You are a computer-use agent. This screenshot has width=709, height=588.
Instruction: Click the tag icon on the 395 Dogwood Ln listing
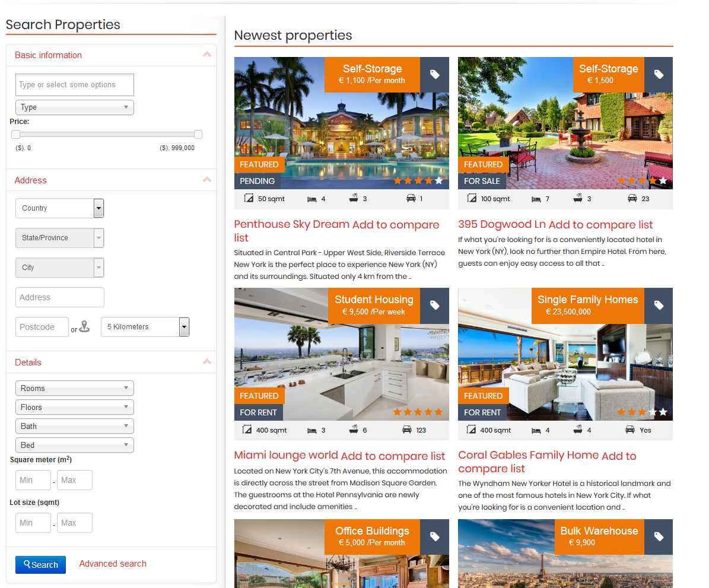659,74
